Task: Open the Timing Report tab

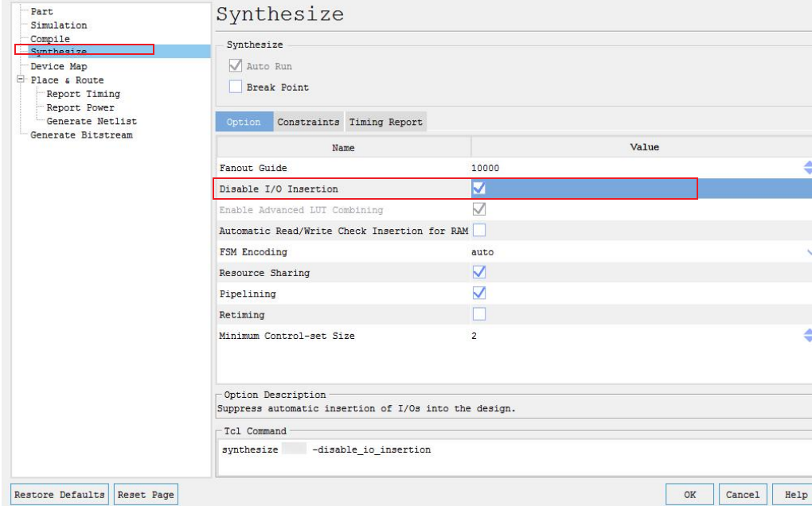Action: [386, 122]
